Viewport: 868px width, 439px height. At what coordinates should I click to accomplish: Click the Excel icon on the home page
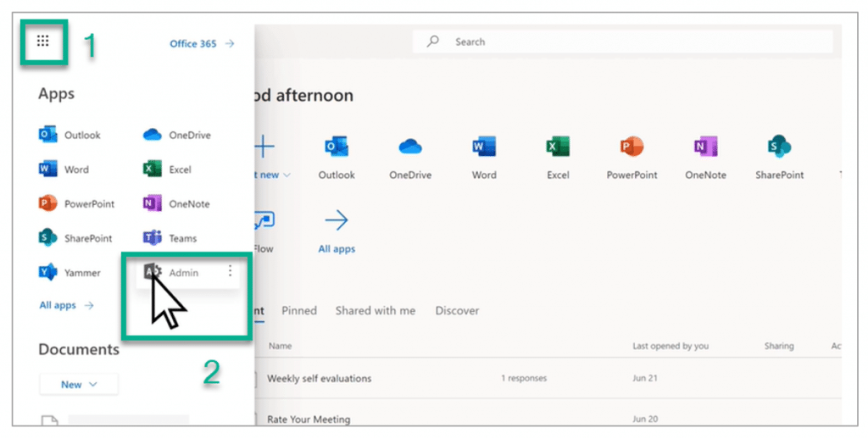click(x=558, y=147)
